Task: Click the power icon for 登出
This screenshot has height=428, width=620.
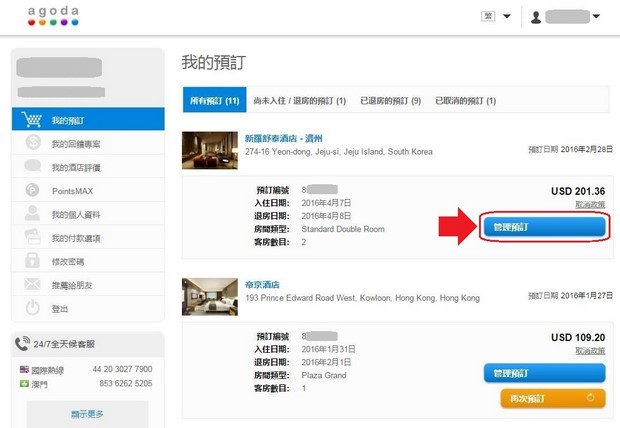Action: click(x=32, y=307)
